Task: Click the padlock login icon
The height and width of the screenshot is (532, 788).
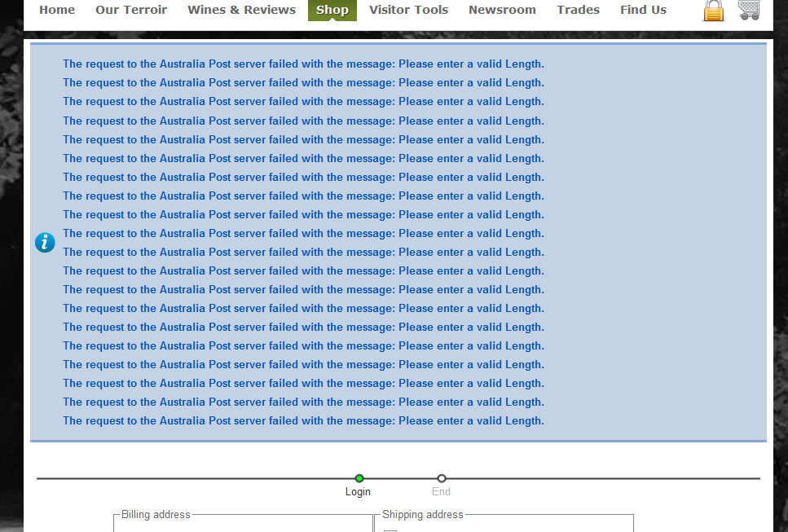Action: pyautogui.click(x=714, y=11)
